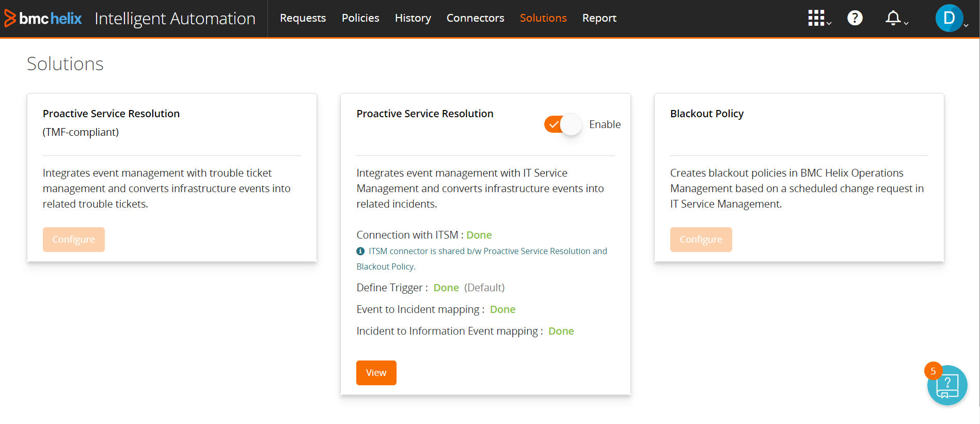Select the Solutions tab
980x424 pixels.
(543, 18)
